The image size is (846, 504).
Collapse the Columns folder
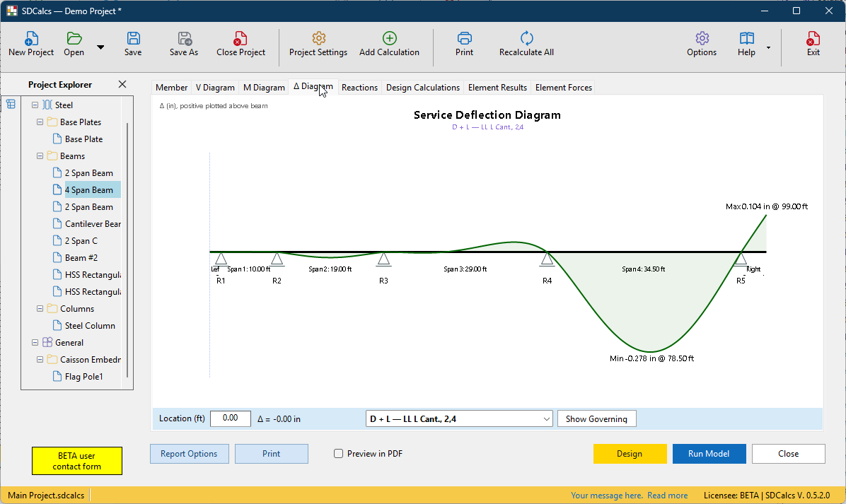point(40,309)
